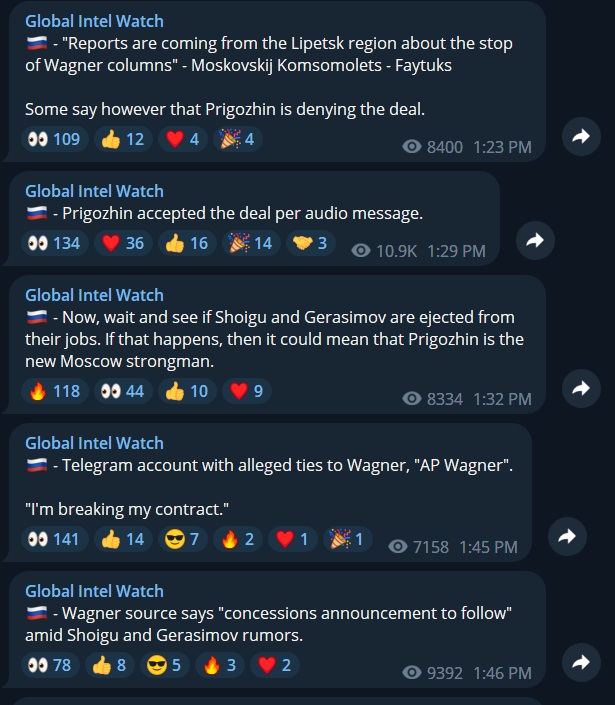Tap heart reaction showing 9
This screenshot has width=615, height=705.
point(246,391)
